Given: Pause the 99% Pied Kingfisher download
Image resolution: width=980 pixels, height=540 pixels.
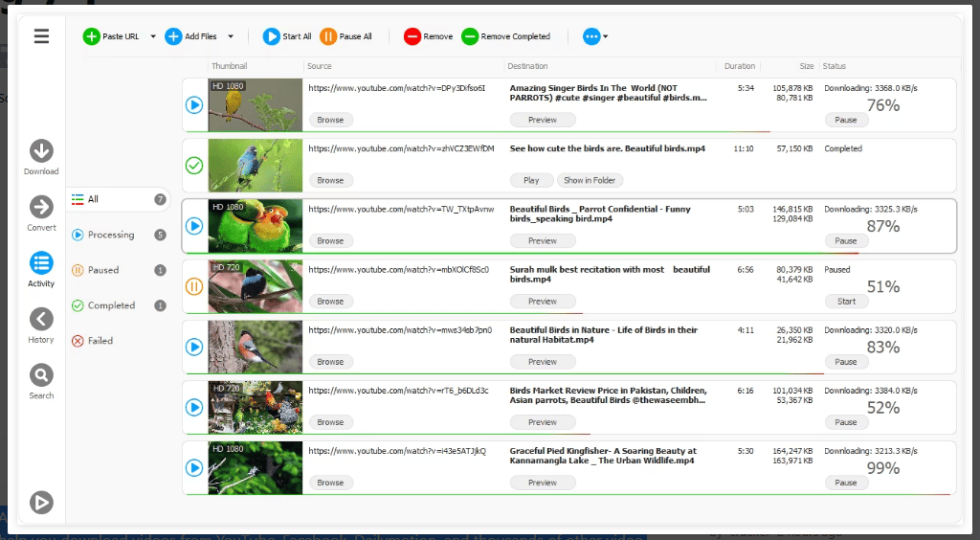Looking at the screenshot, I should [846, 483].
